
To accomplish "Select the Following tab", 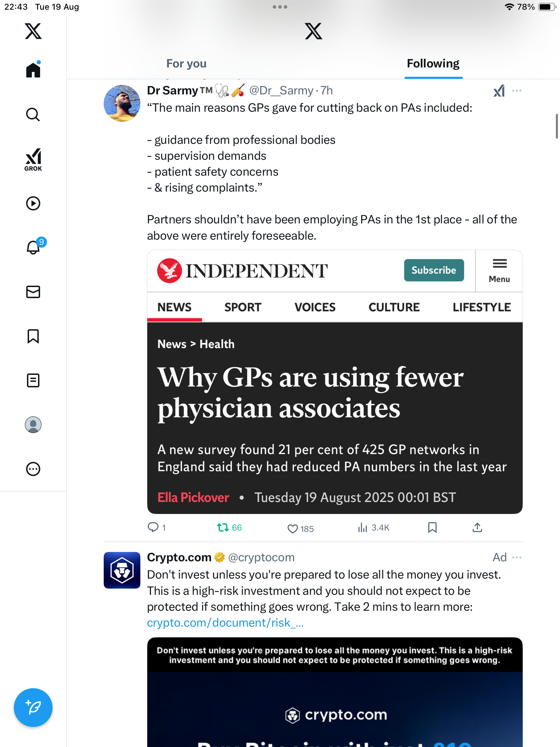I will point(433,64).
